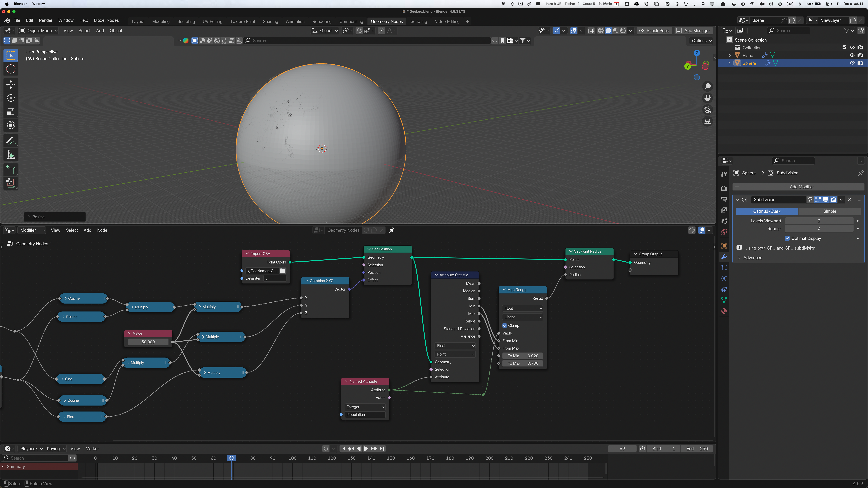This screenshot has width=868, height=488.
Task: Expand the Plane object in outliner
Action: pos(730,55)
